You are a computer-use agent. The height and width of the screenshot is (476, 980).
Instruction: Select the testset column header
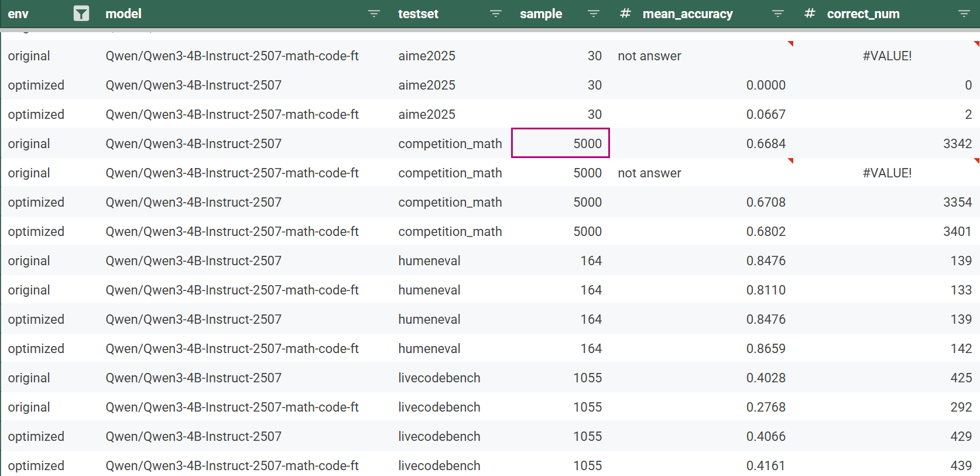[x=418, y=13]
